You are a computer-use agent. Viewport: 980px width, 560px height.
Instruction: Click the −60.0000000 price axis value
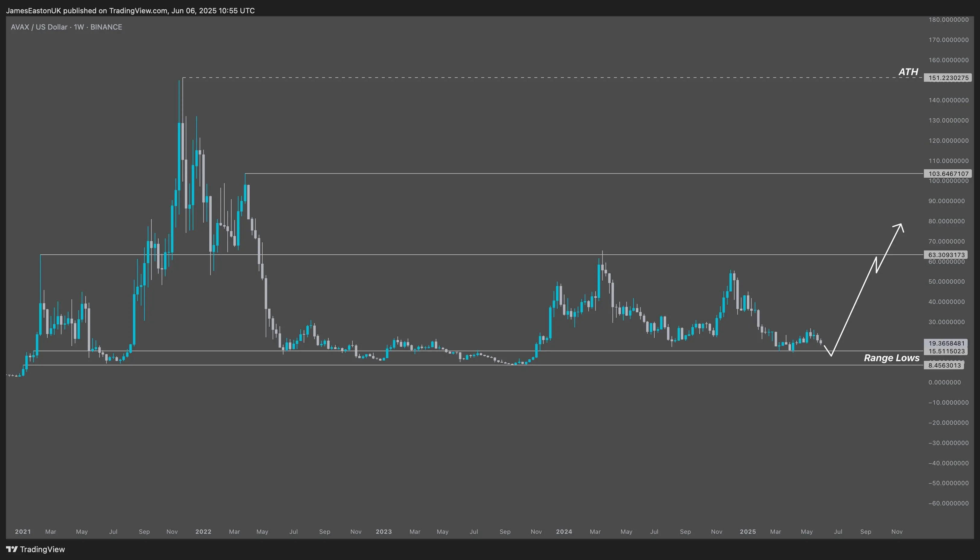[948, 503]
